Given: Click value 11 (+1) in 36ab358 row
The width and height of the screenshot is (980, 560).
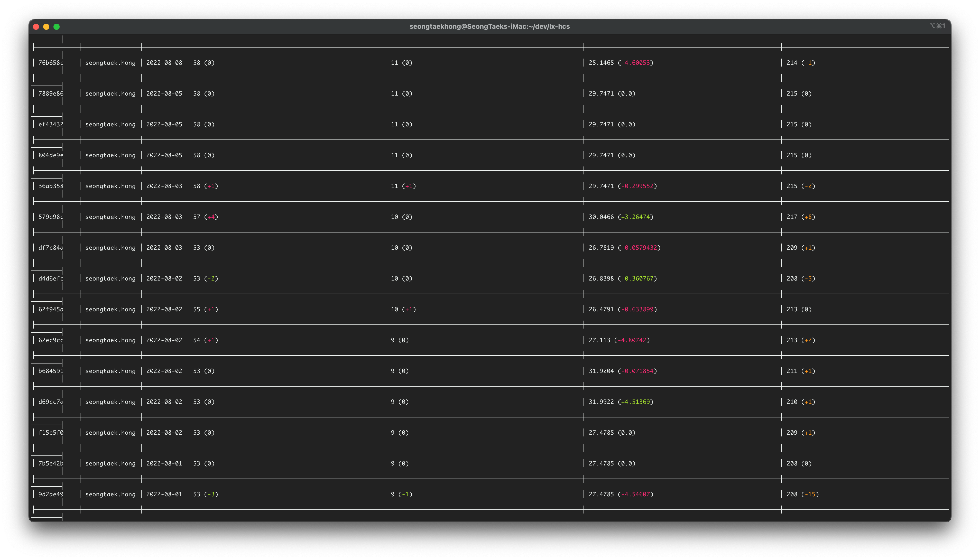Looking at the screenshot, I should click(x=403, y=186).
